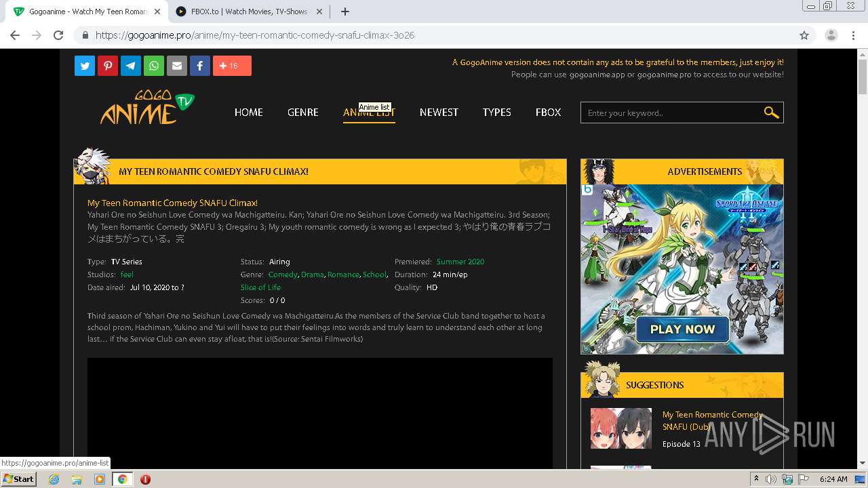Click the Scores 0 / 0 value
Screen dimensions: 868x488
(277, 300)
